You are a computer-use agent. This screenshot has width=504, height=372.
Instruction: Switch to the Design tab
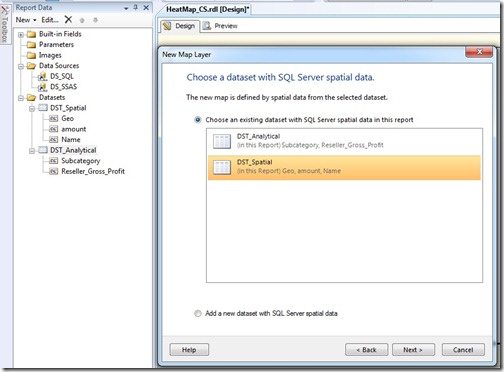pos(180,26)
